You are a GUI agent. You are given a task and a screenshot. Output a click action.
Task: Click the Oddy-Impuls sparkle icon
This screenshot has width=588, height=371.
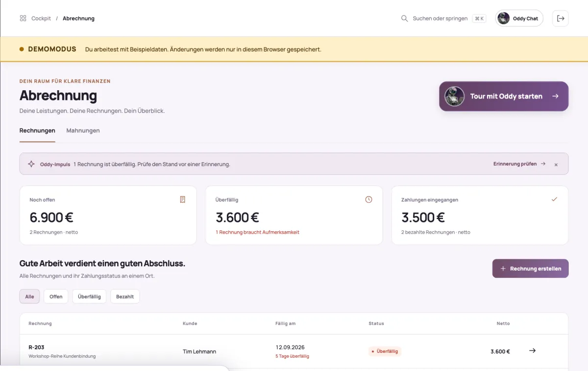tap(31, 164)
